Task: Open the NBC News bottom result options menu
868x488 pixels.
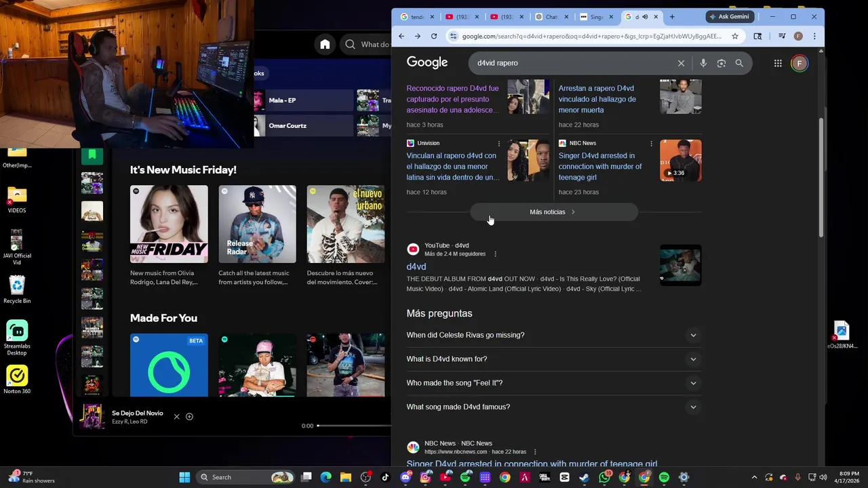Action: point(535,452)
